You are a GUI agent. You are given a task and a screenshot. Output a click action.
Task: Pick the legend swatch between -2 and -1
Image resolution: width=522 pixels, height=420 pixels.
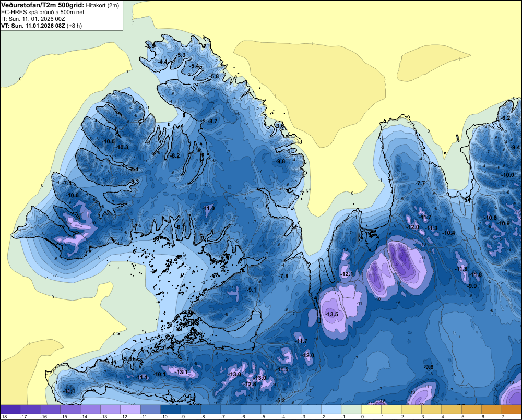click(331, 410)
